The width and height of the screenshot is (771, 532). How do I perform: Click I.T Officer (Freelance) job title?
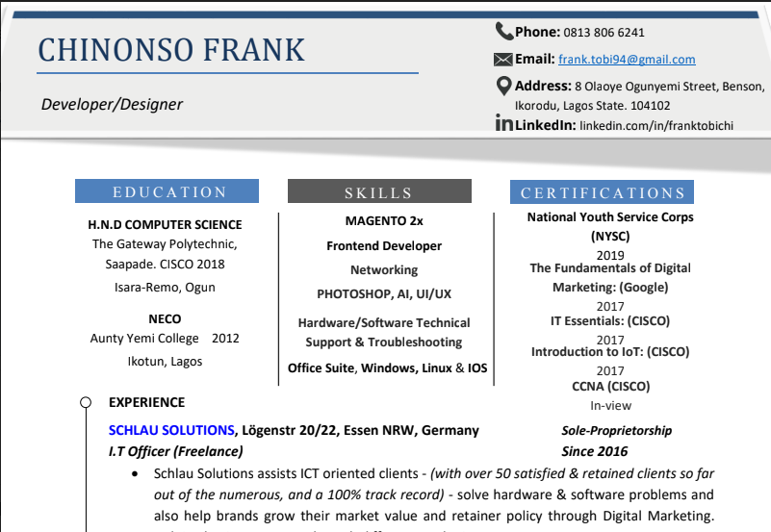(x=175, y=451)
